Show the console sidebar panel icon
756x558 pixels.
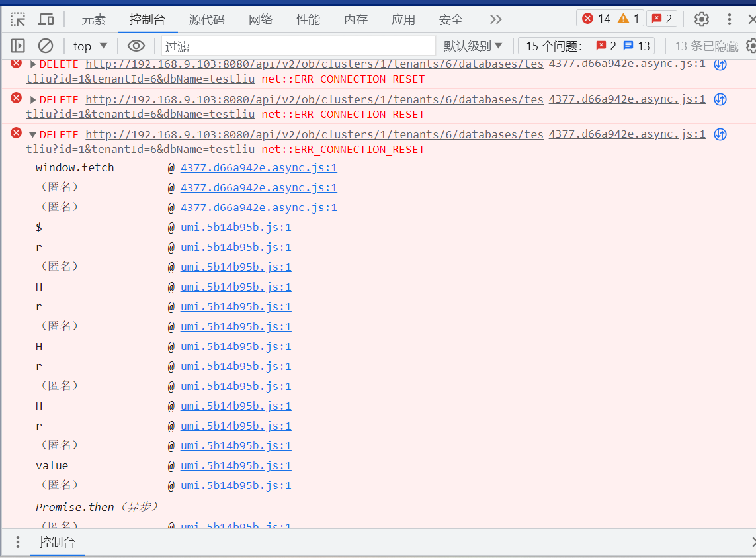point(18,46)
